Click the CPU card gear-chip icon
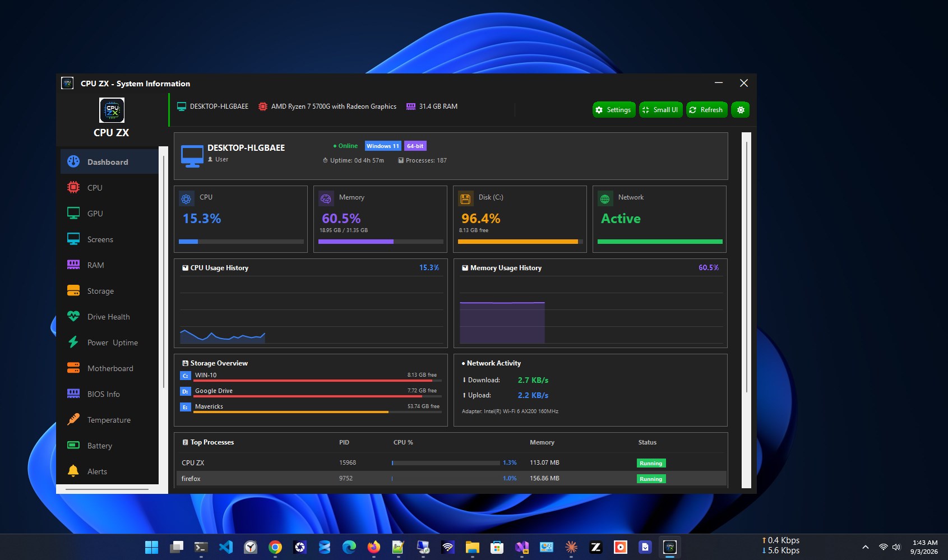 [x=186, y=198]
